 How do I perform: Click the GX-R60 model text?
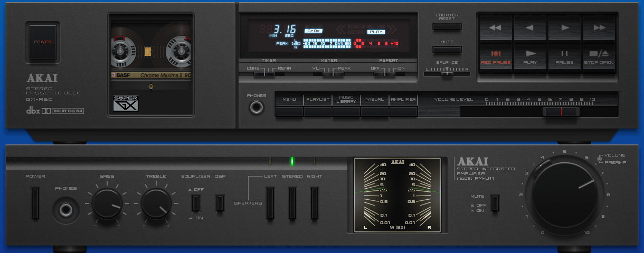[x=40, y=99]
